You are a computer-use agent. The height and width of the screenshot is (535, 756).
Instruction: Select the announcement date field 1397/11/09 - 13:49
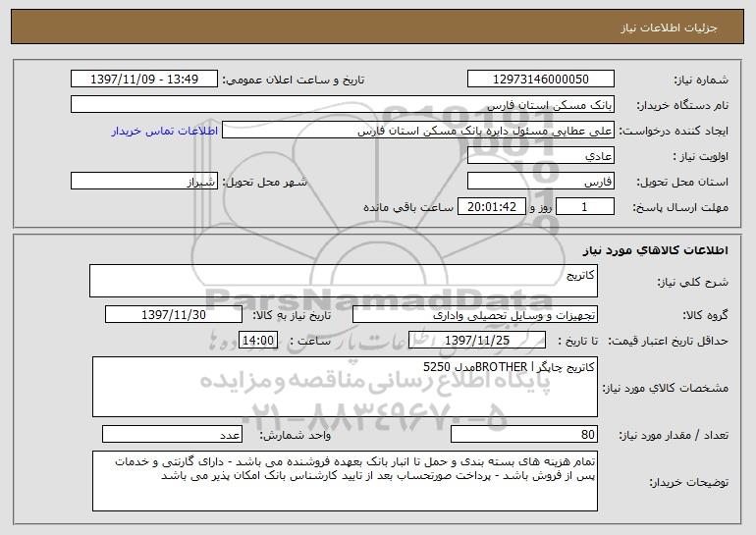coord(144,80)
